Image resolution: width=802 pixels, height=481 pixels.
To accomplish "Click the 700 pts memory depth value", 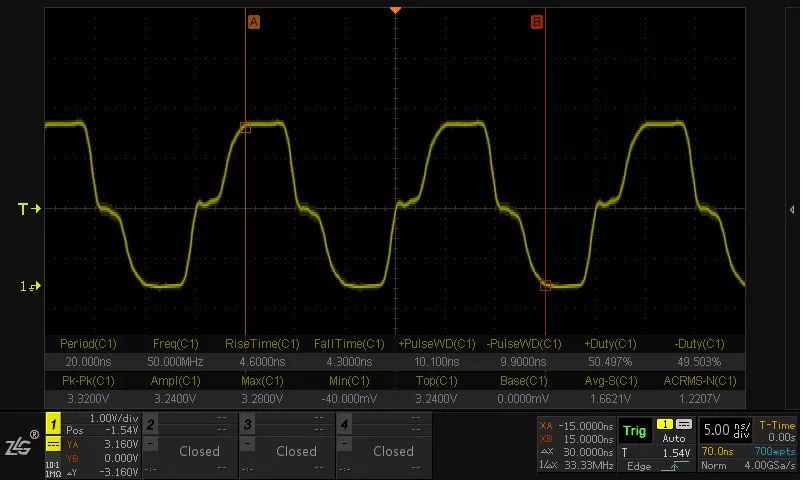I will pos(775,451).
